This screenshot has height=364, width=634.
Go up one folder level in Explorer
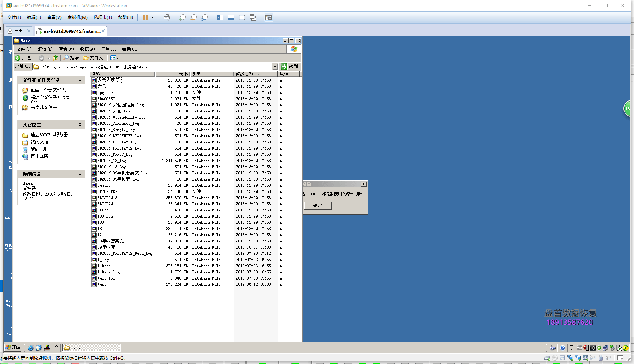click(55, 58)
